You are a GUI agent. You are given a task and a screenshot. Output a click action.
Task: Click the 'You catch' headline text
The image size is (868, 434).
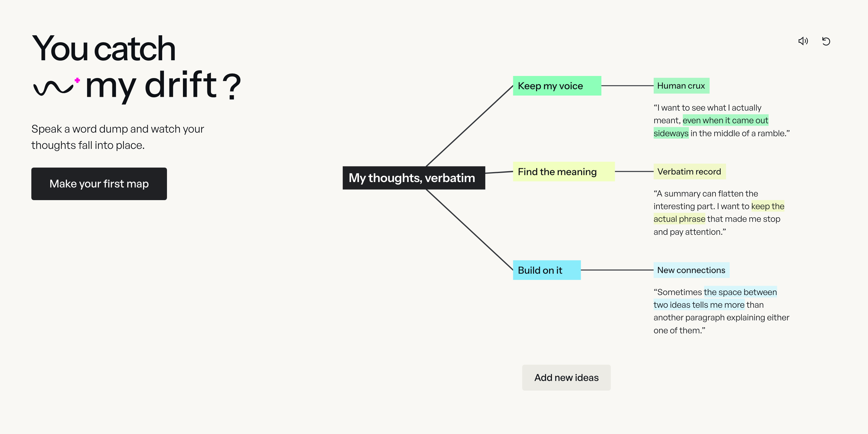point(104,49)
